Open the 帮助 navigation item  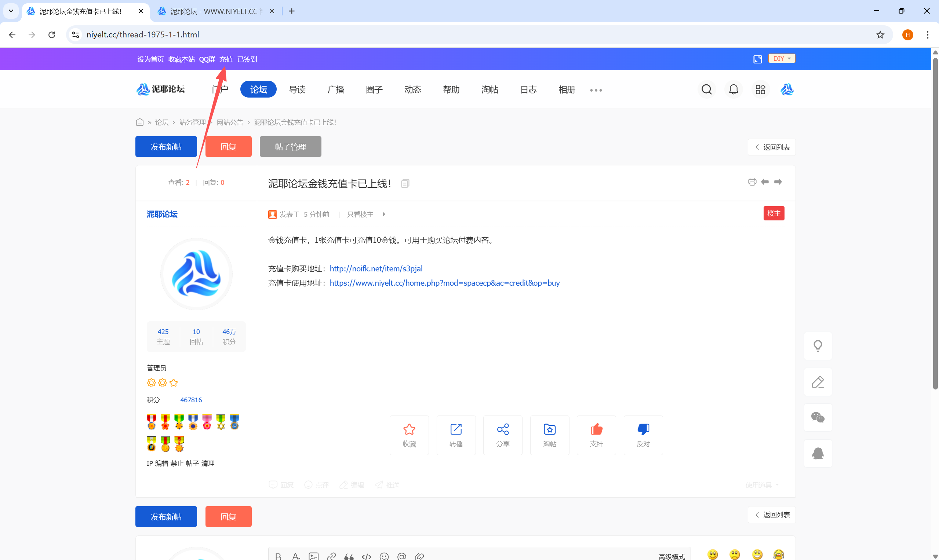tap(451, 89)
